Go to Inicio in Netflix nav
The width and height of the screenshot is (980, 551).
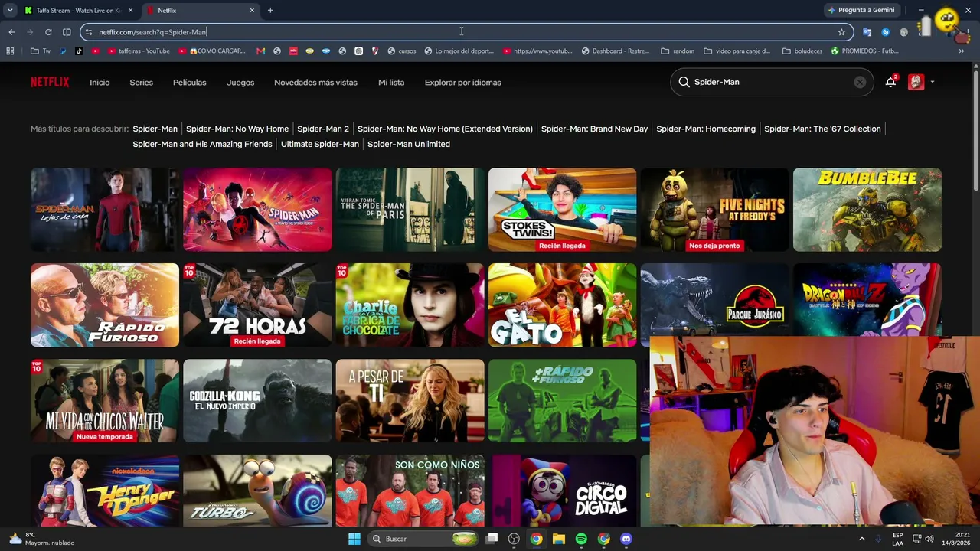100,82
